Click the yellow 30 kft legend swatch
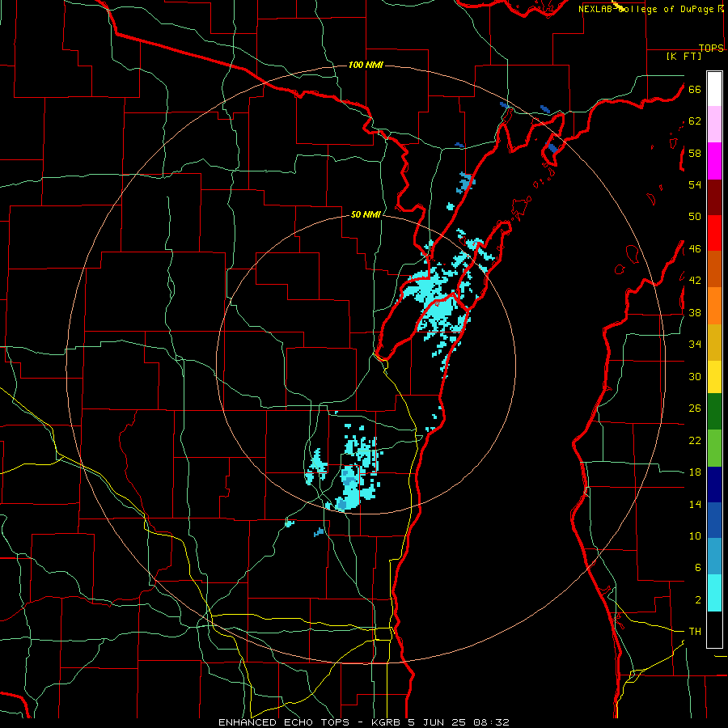 click(714, 377)
